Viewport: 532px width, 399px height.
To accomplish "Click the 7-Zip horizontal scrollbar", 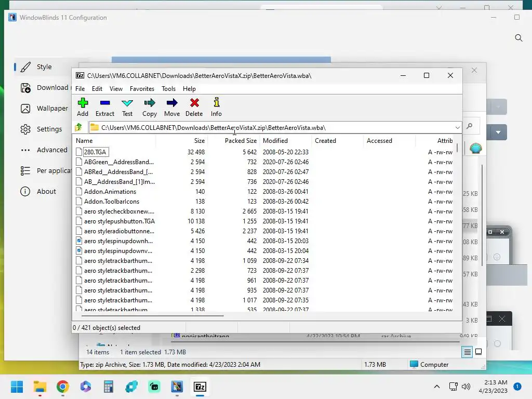I will tap(153, 315).
